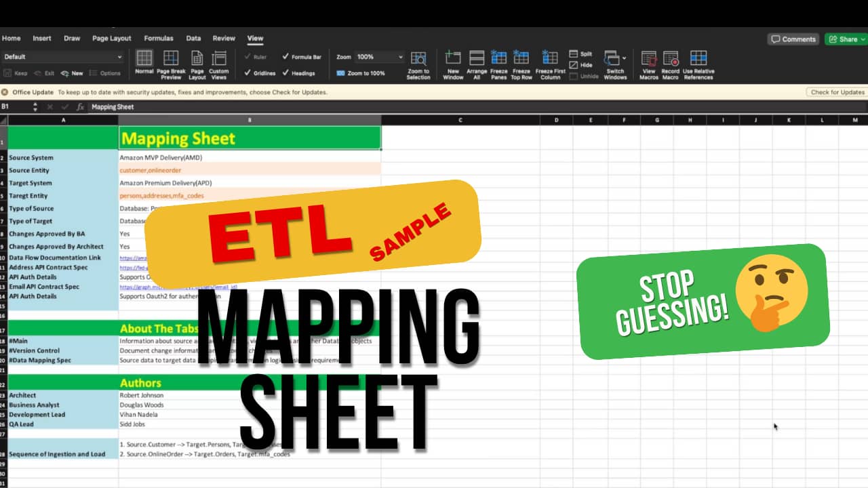
Task: Click the Name Box stepper arrows
Action: tap(35, 107)
